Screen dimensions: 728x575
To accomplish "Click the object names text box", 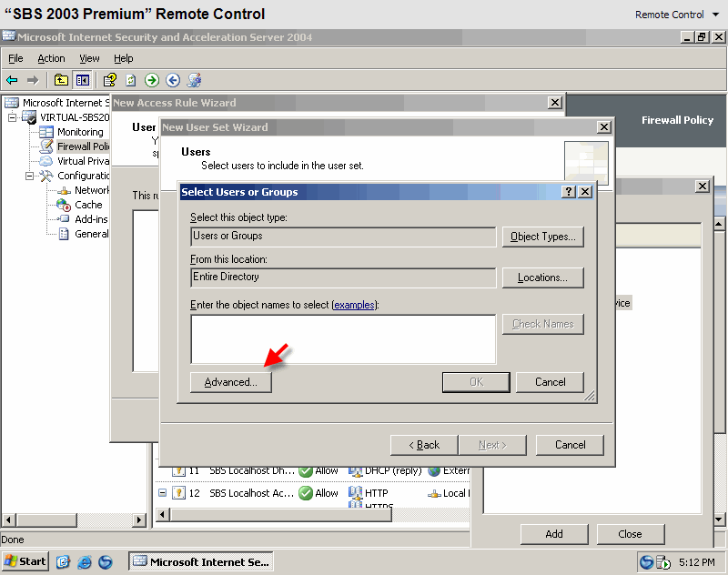I will (x=343, y=339).
